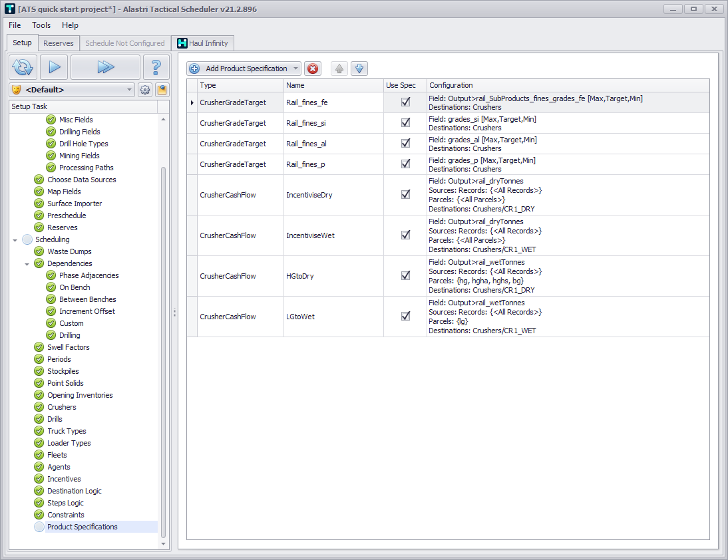Move specification down with blue arrow
Viewport: 728px width, 560px height.
tap(359, 69)
